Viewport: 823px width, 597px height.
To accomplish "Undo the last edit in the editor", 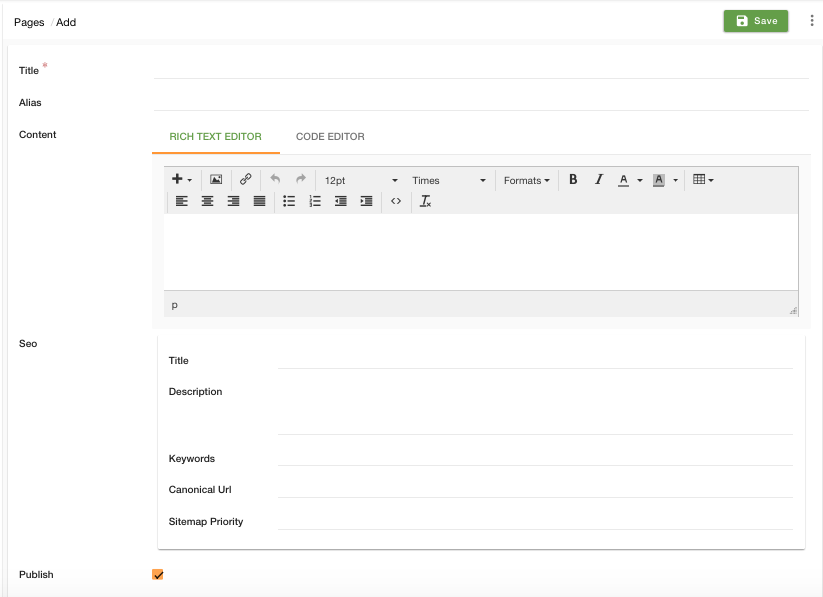I will 275,180.
